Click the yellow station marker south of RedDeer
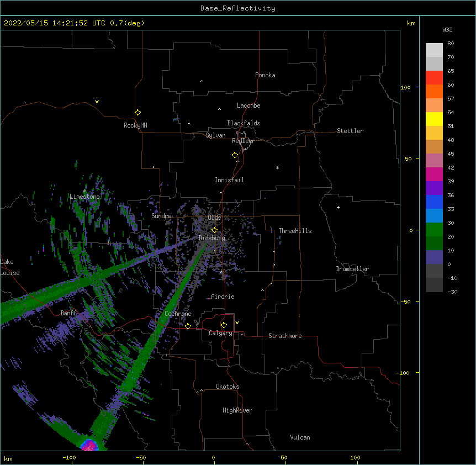 coord(235,155)
